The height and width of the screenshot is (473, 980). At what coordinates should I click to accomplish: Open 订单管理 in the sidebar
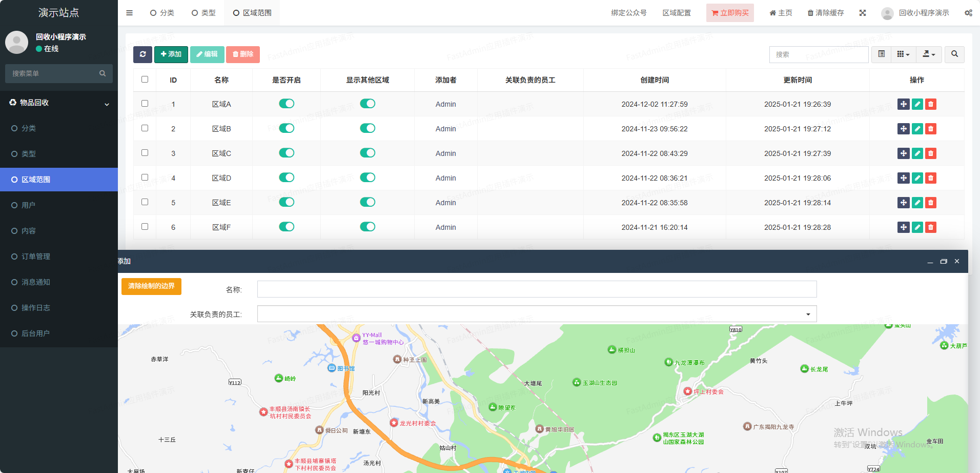click(x=36, y=257)
